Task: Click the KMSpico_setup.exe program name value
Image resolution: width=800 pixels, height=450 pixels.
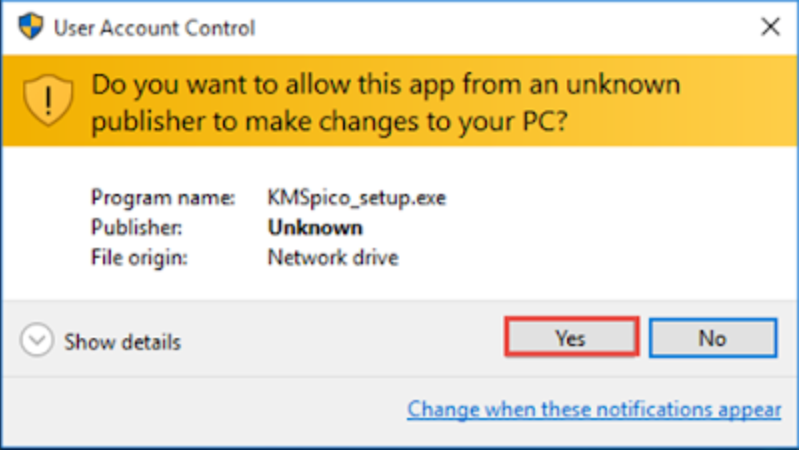Action: pyautogui.click(x=356, y=198)
